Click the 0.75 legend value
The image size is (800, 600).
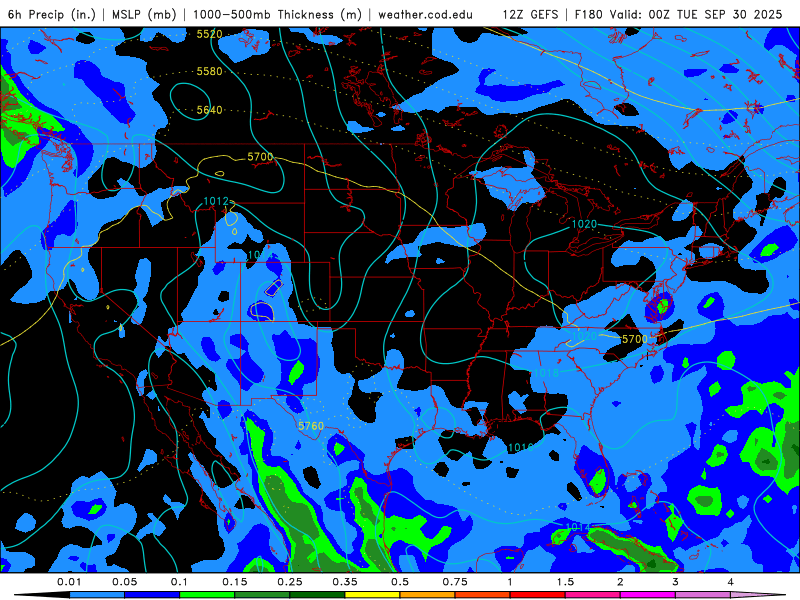tap(455, 582)
